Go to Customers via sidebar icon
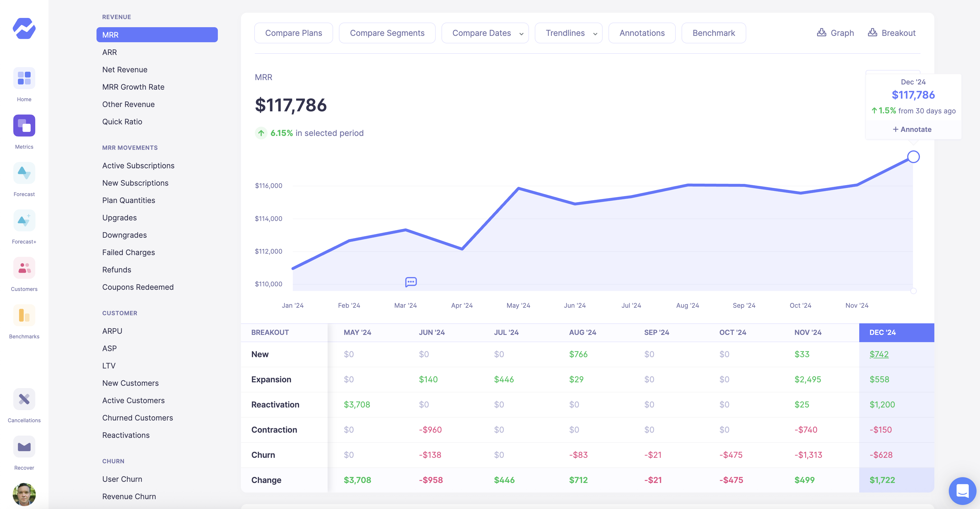The width and height of the screenshot is (980, 509). [24, 268]
